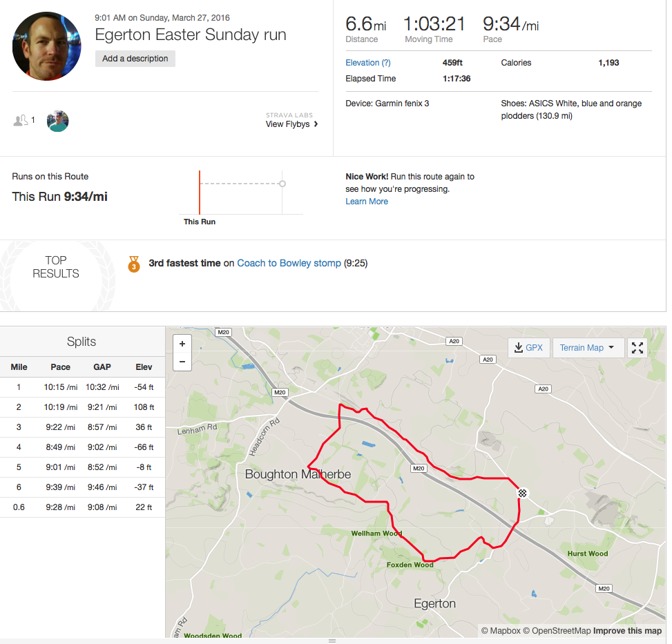Open Coach to Bowley stomp segment
Viewport: 672px width, 644px height.
click(x=289, y=263)
